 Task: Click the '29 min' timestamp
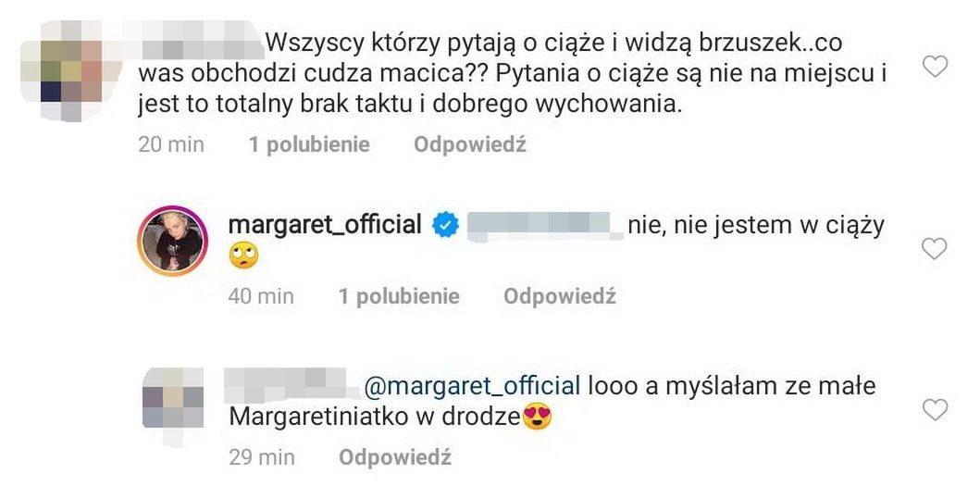261,458
